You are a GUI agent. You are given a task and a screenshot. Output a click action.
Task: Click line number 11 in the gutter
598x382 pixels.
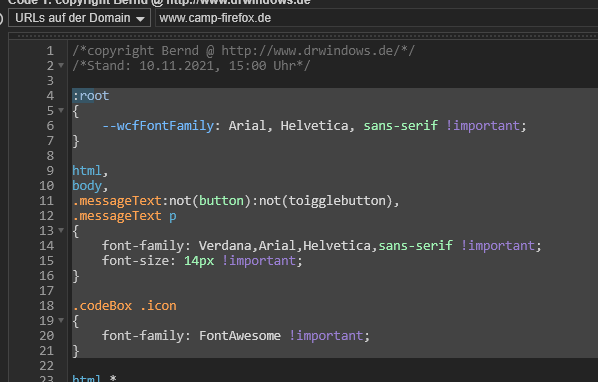click(x=47, y=201)
